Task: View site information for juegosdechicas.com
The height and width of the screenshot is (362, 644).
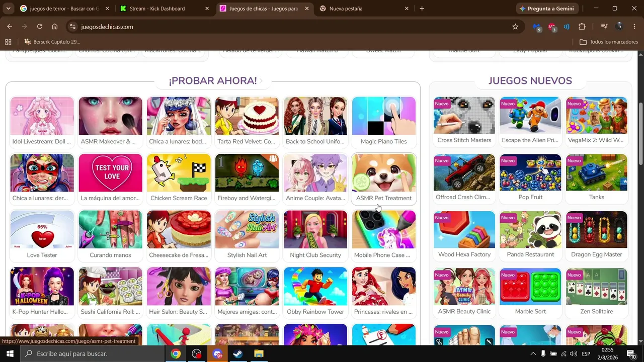Action: tap(73, 27)
